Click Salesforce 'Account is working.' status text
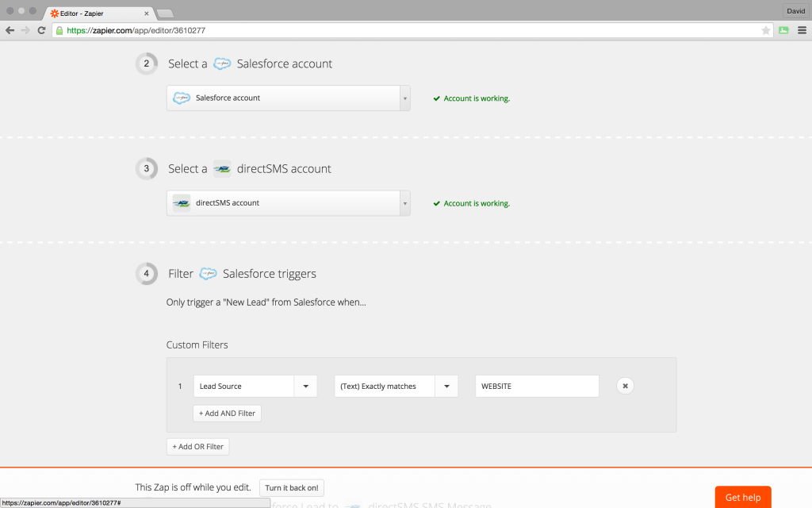The image size is (812, 508). pyautogui.click(x=477, y=98)
